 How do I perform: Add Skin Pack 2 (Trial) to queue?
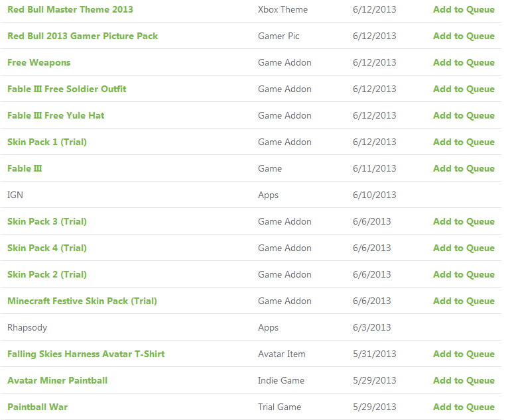point(464,274)
